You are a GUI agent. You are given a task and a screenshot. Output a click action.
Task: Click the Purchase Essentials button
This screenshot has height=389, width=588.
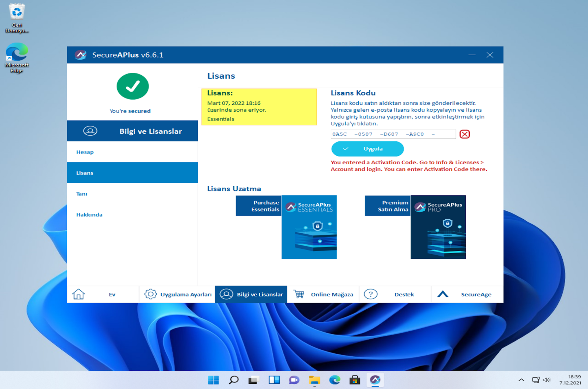pyautogui.click(x=259, y=206)
